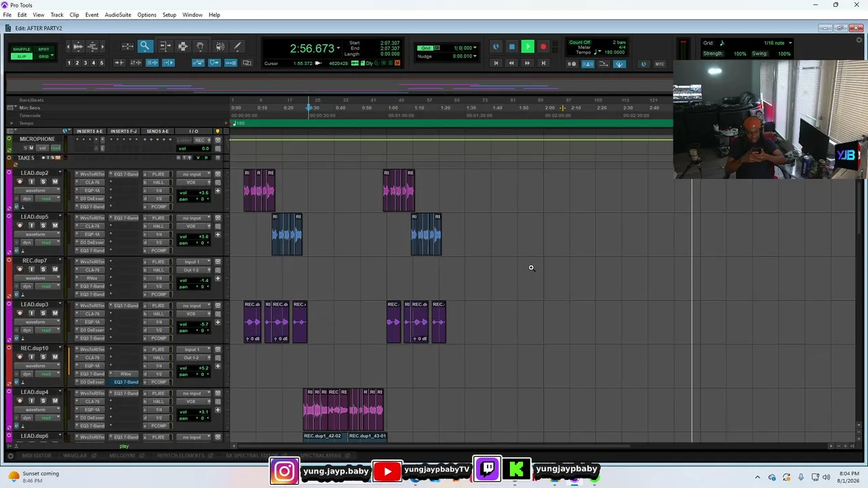Select the Selector tool

click(182, 46)
